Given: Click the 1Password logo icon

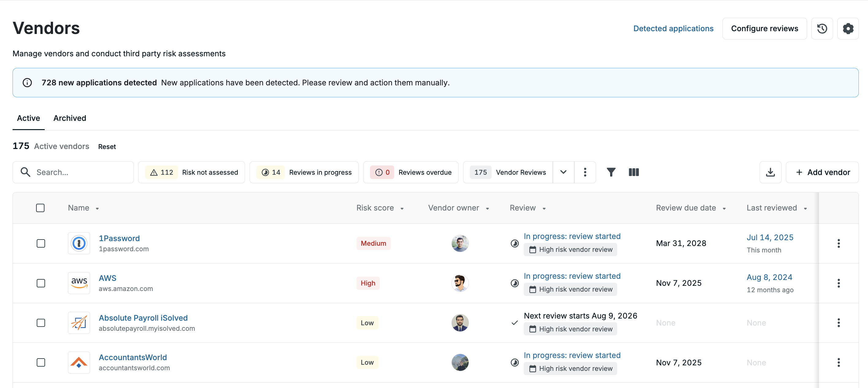Looking at the screenshot, I should 79,243.
